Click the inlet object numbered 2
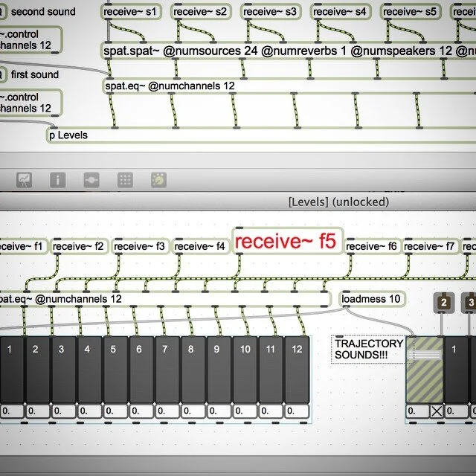Image resolution: width=476 pixels, height=476 pixels. coord(444,303)
